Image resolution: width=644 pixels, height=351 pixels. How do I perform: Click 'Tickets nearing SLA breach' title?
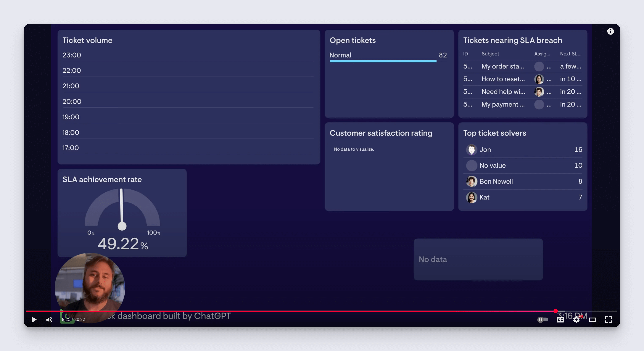click(x=513, y=40)
